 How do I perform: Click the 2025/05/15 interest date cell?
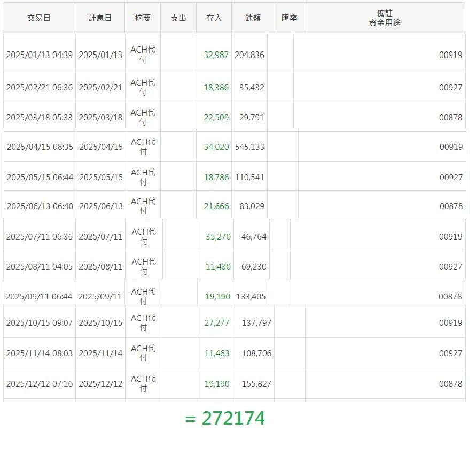pos(101,178)
